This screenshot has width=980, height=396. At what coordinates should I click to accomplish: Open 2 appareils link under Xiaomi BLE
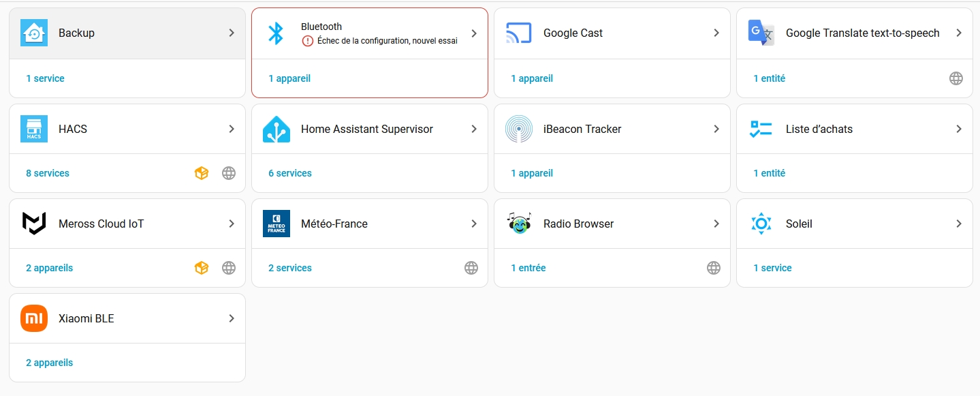tap(49, 363)
